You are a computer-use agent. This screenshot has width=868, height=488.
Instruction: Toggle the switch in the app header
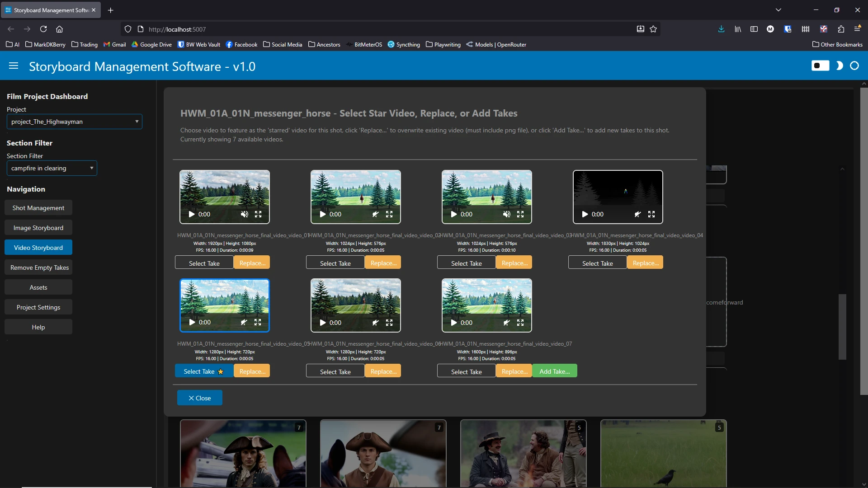(820, 66)
